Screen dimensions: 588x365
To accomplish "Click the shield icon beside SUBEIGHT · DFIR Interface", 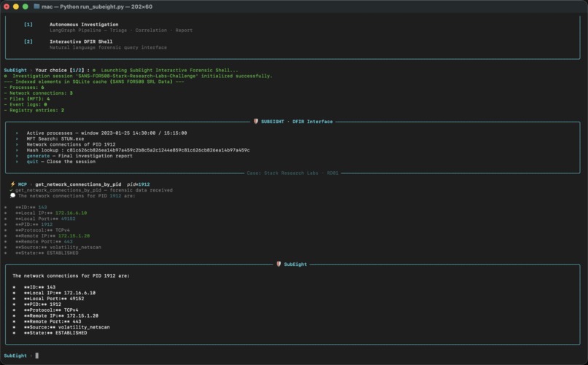I will 256,121.
